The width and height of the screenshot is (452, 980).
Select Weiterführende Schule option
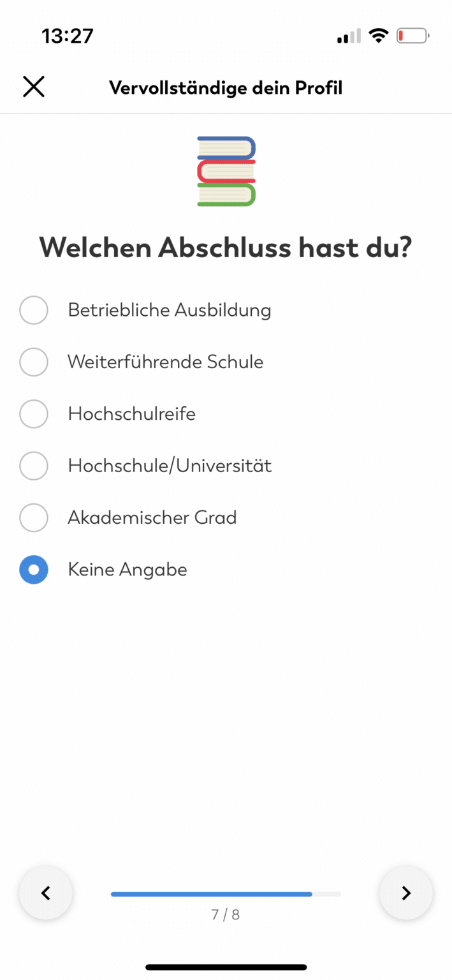[x=33, y=362]
